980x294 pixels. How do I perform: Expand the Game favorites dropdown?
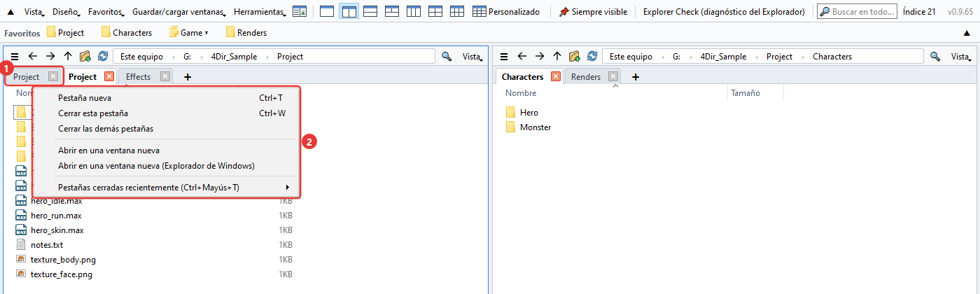[x=189, y=32]
